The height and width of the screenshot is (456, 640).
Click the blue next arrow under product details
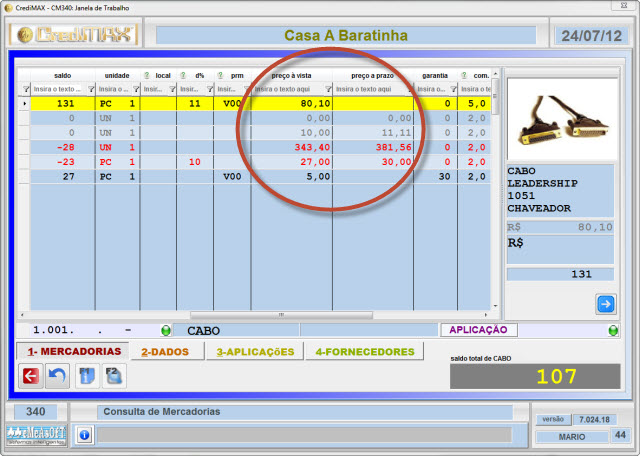(x=606, y=304)
